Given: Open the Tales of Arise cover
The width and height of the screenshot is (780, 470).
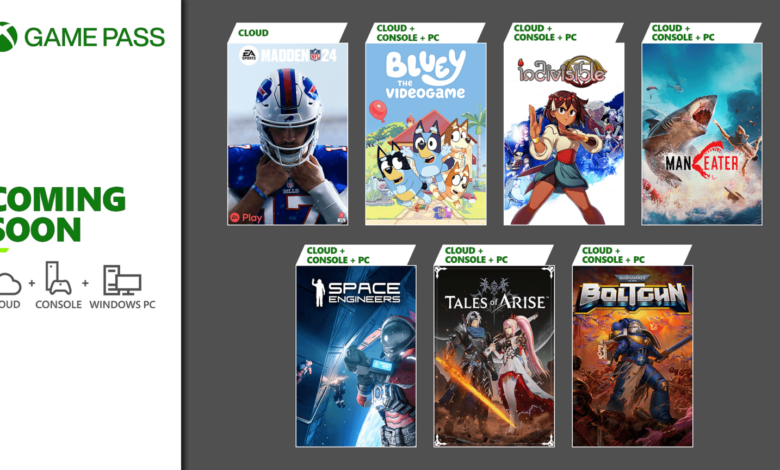Looking at the screenshot, I should (494, 356).
